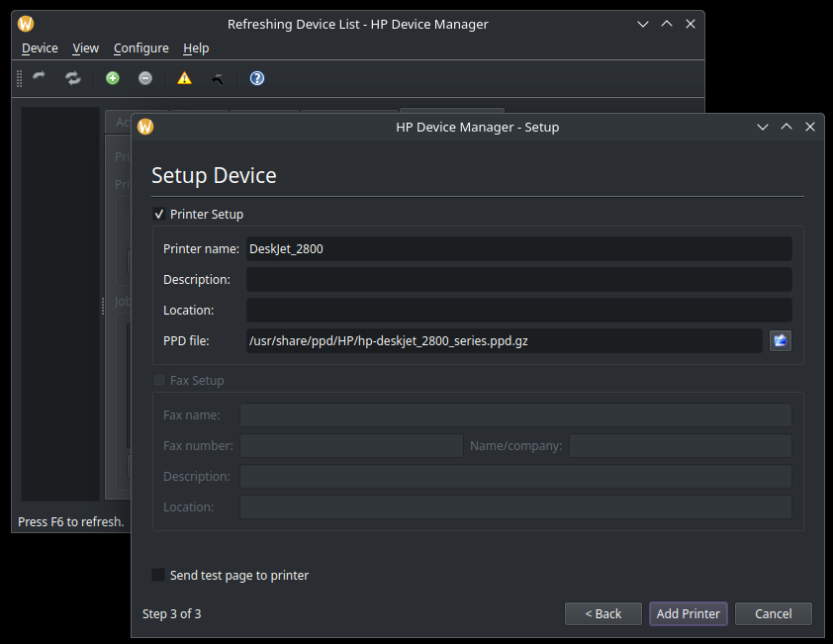
Task: Click the Name/company field
Action: [681, 446]
